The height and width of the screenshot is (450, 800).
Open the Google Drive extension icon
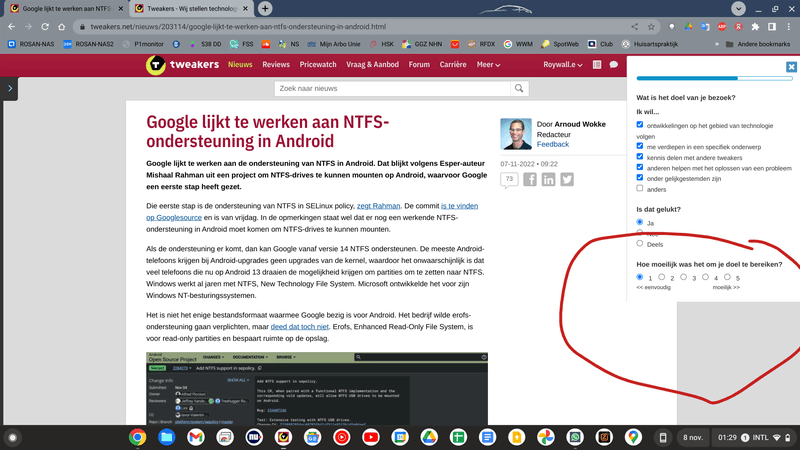point(688,27)
